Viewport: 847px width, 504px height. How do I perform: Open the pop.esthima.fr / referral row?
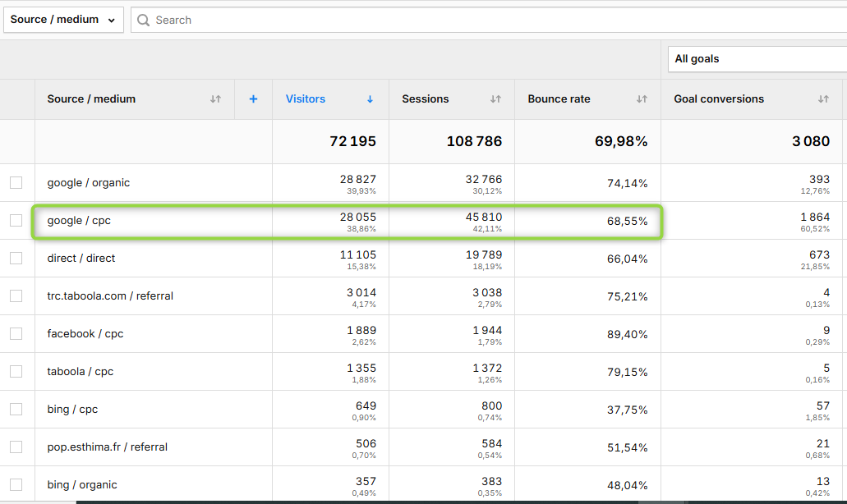point(107,447)
